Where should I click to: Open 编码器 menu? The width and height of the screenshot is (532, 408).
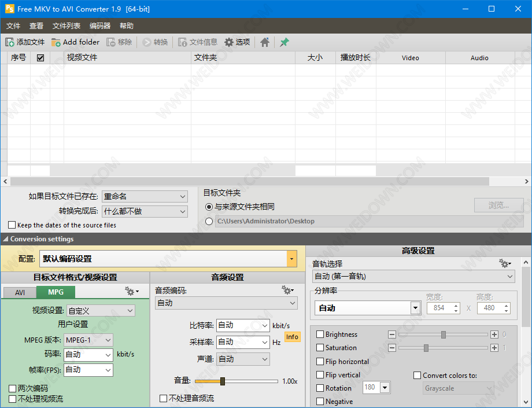pos(99,26)
